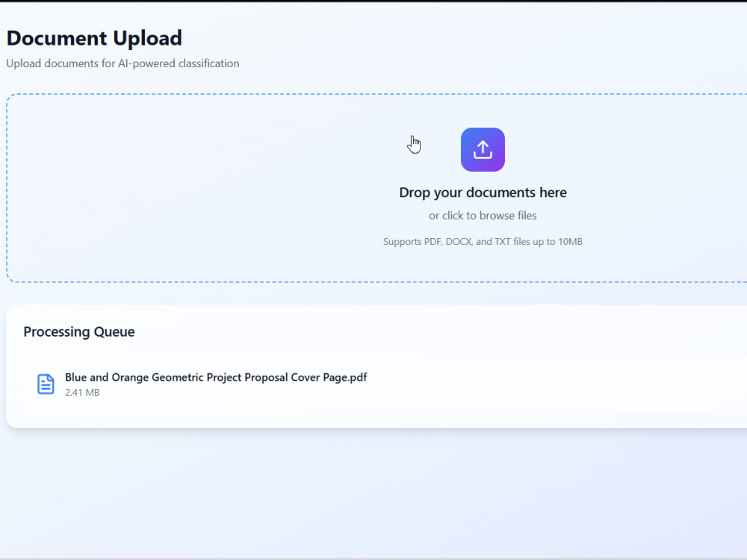Click the 'Processing Queue' heading
This screenshot has width=747, height=560.
pos(79,332)
